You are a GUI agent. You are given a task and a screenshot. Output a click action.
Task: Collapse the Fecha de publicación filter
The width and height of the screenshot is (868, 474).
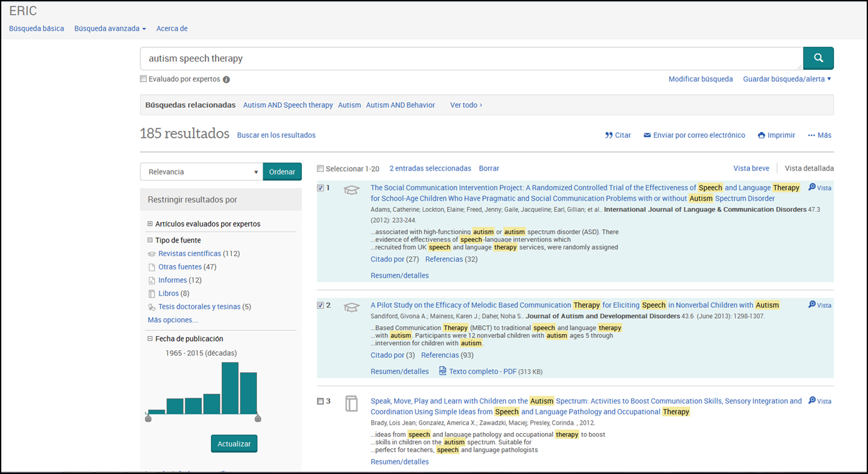[150, 339]
